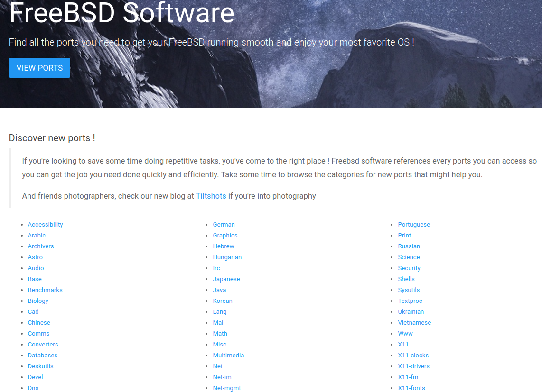
Task: Go to the Mail category
Action: [219, 323]
